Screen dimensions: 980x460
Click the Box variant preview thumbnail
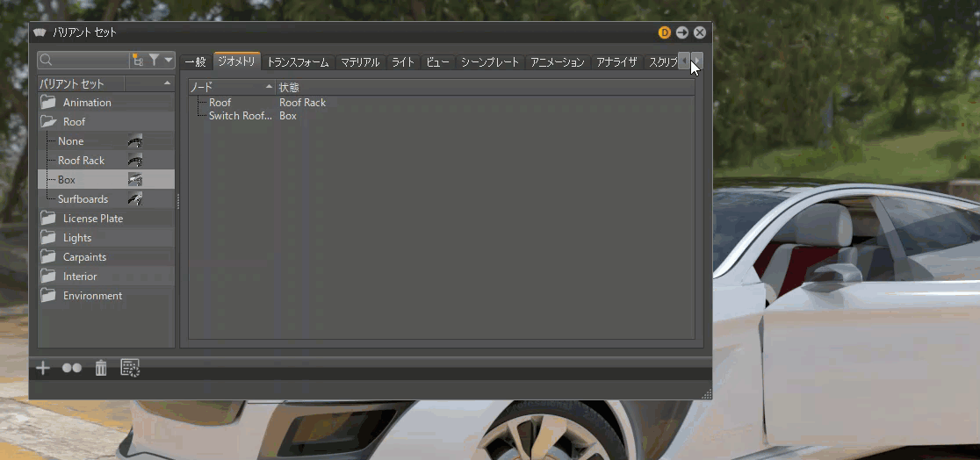coord(135,180)
